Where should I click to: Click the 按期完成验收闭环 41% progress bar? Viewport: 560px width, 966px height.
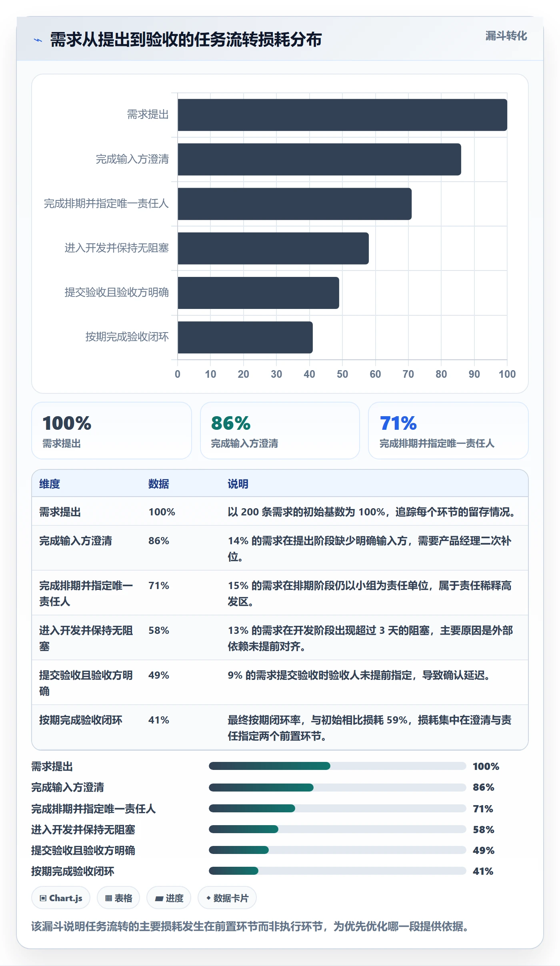[x=337, y=871]
